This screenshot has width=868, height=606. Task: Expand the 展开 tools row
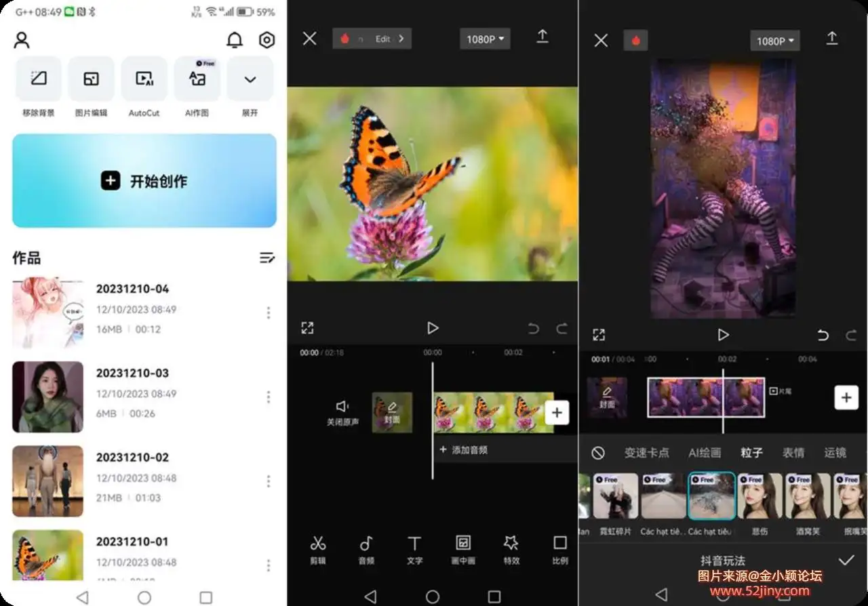point(250,80)
